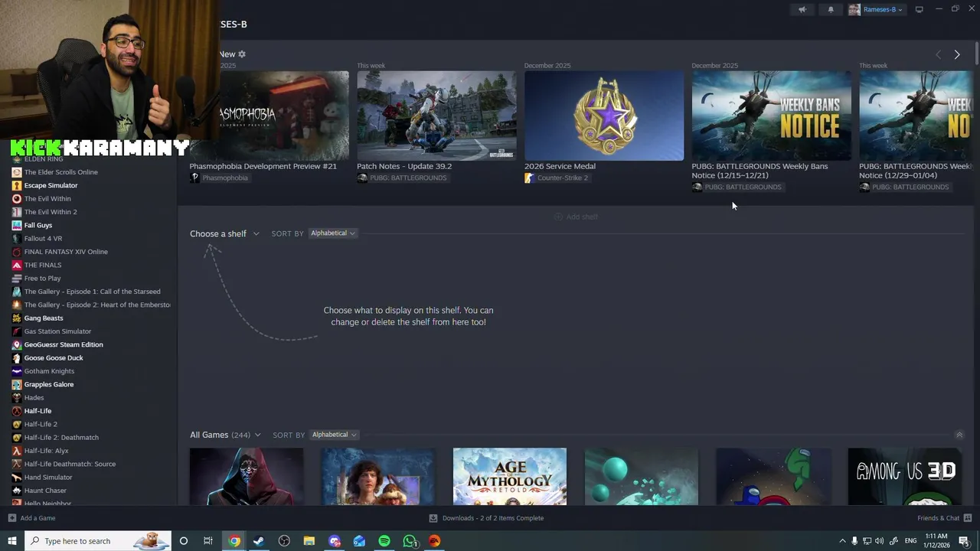980x551 pixels.
Task: Open the Choose a shelf dropdown
Action: pyautogui.click(x=224, y=233)
